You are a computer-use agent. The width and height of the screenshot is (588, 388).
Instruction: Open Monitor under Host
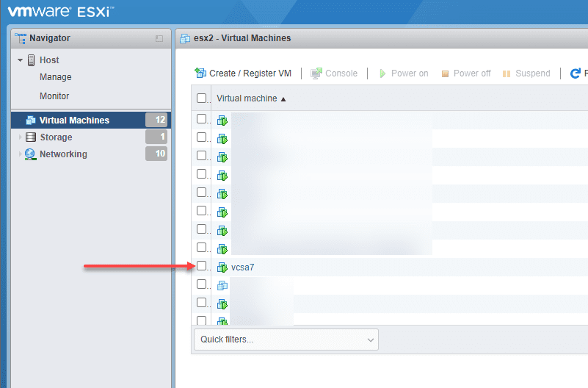coord(54,96)
